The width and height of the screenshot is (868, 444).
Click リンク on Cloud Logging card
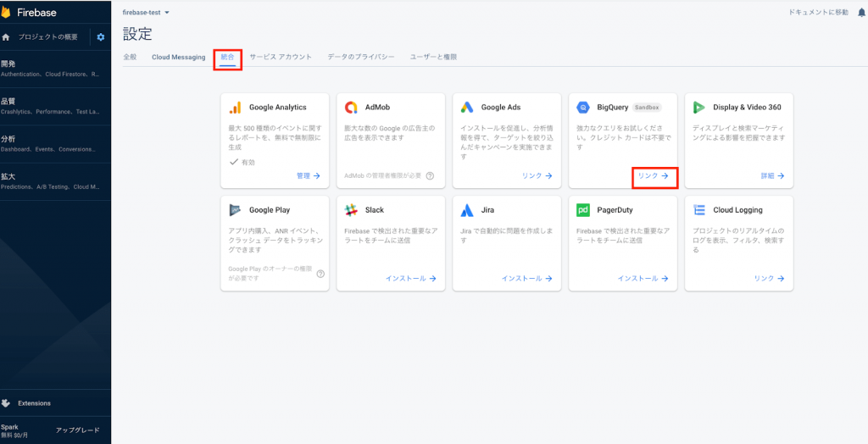pos(769,279)
